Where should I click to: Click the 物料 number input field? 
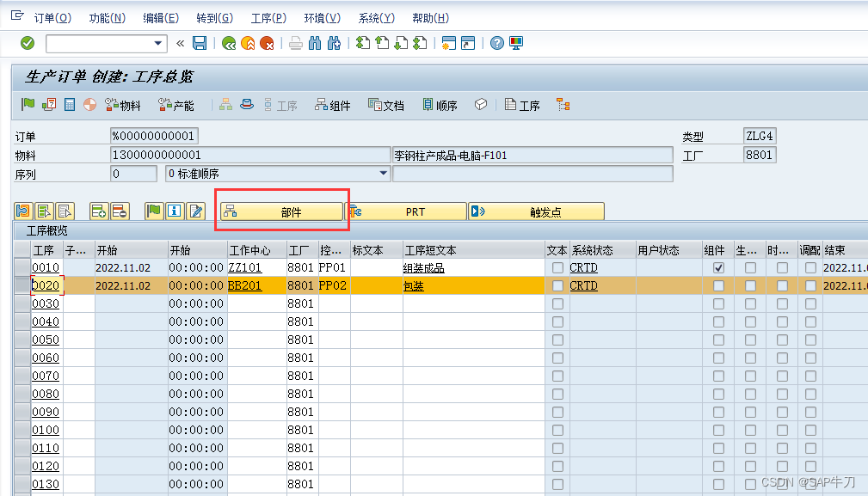coord(250,155)
